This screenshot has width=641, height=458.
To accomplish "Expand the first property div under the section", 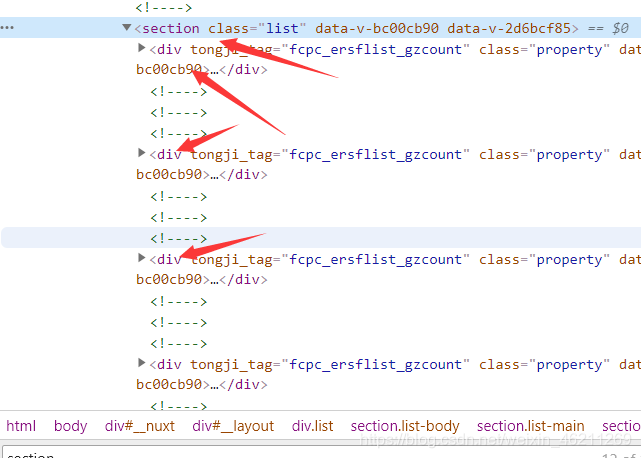I will [141, 48].
